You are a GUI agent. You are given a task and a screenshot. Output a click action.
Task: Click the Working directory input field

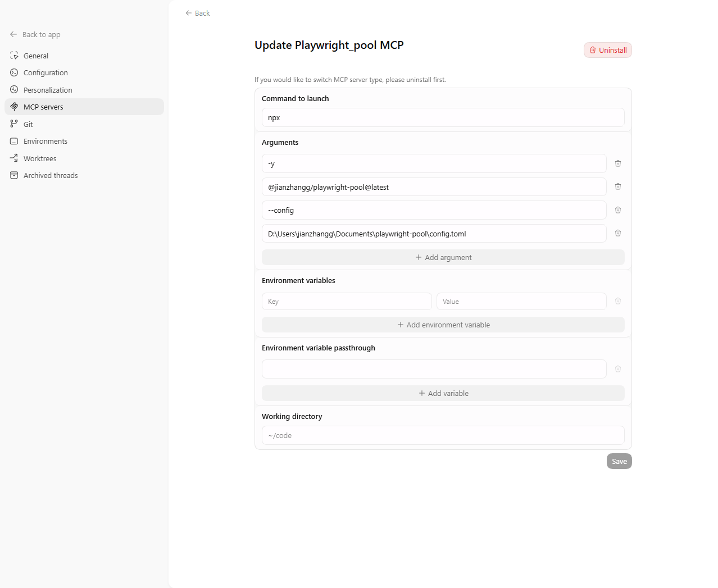pos(443,435)
